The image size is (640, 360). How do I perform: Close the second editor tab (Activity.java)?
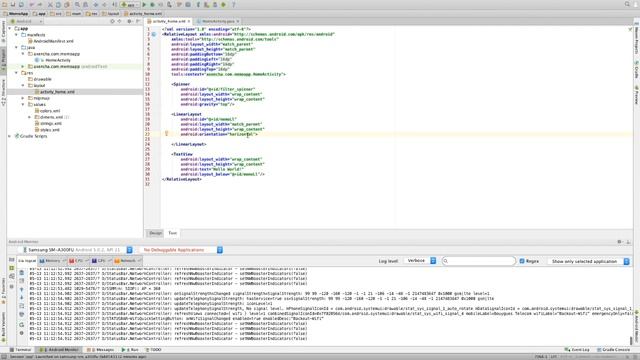coord(238,21)
